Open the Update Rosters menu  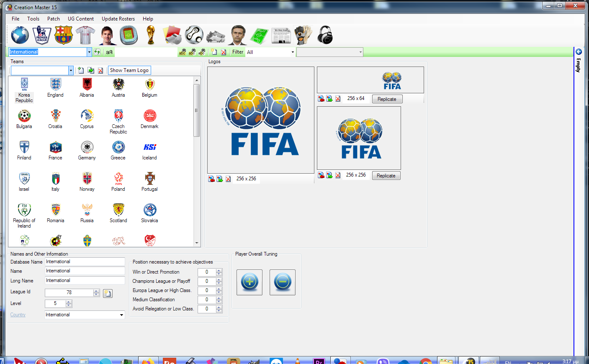pyautogui.click(x=118, y=19)
